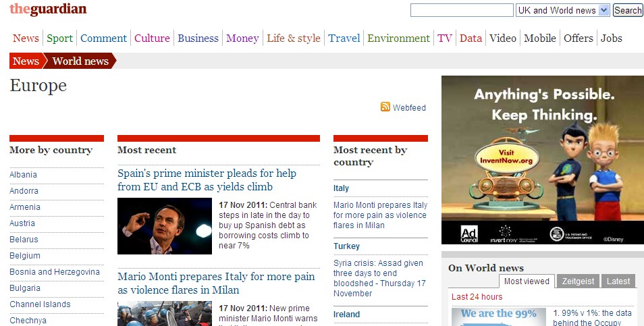Open the Sport section in navigation
This screenshot has height=326, width=644.
59,38
